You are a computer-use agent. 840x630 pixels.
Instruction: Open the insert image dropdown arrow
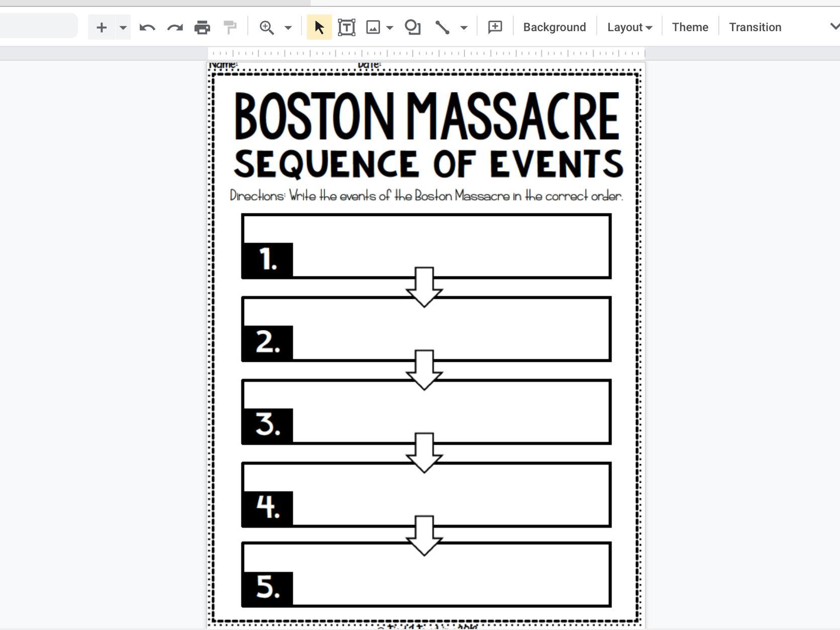pos(390,28)
